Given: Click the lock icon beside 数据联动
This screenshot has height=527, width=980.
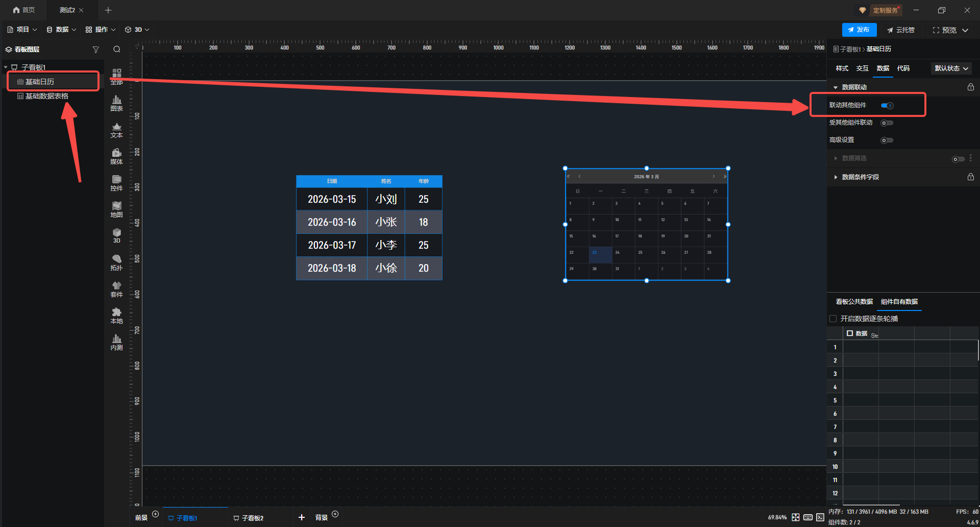Looking at the screenshot, I should pos(970,87).
